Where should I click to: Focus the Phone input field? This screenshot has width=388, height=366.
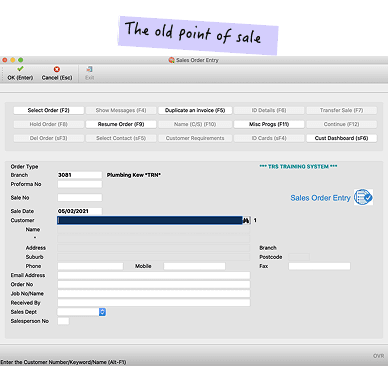coord(90,266)
